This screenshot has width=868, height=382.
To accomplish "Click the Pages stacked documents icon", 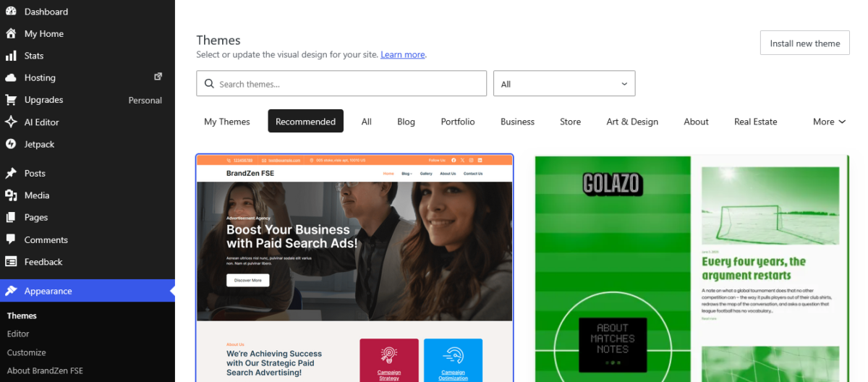I will click(11, 217).
